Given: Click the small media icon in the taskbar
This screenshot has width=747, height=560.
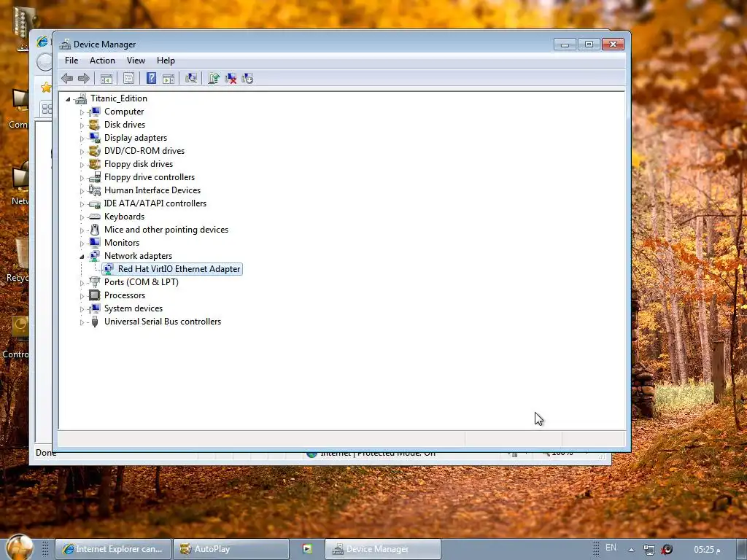Looking at the screenshot, I should point(307,549).
